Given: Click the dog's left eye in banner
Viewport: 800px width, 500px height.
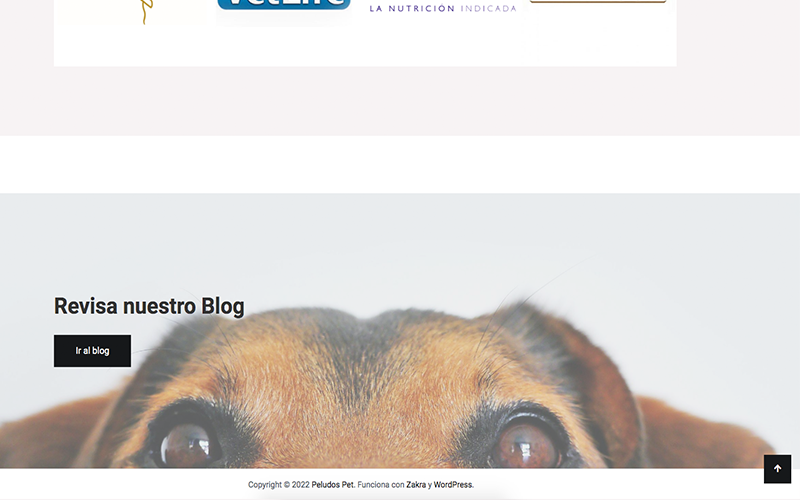Looking at the screenshot, I should [x=187, y=444].
